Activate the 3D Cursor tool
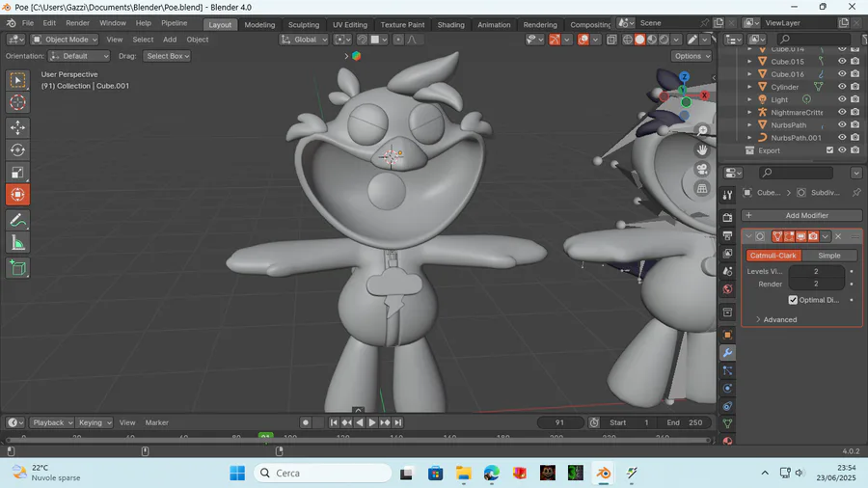Screen dimensions: 868x488 [17, 102]
